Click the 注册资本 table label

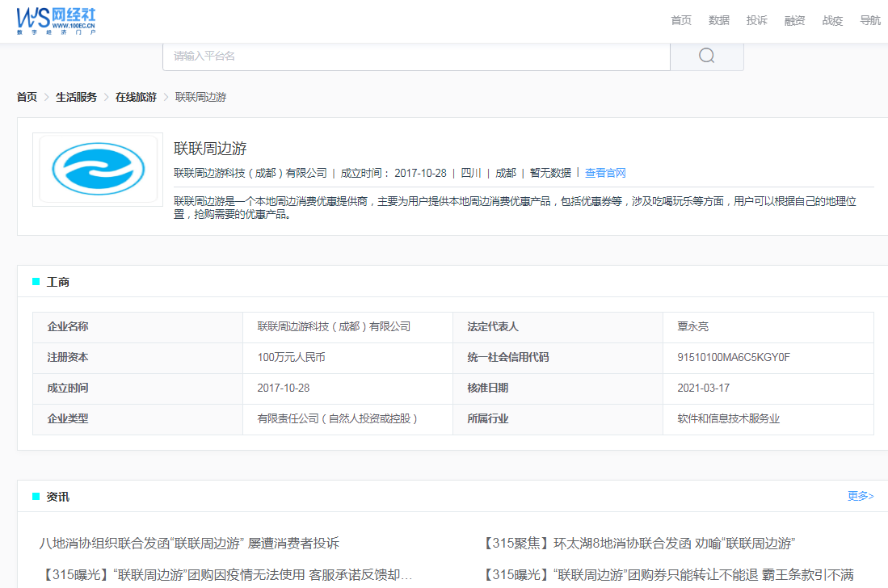coord(68,357)
